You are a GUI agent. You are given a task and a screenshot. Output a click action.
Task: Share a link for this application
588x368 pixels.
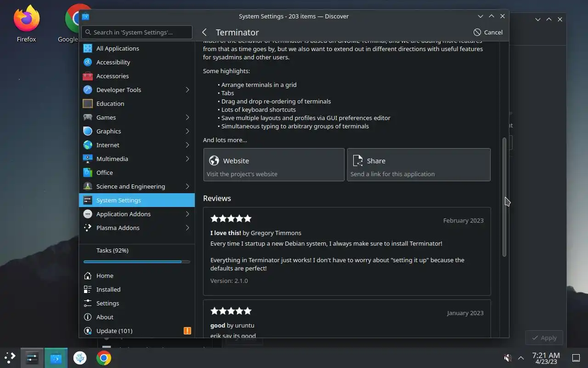tap(419, 165)
